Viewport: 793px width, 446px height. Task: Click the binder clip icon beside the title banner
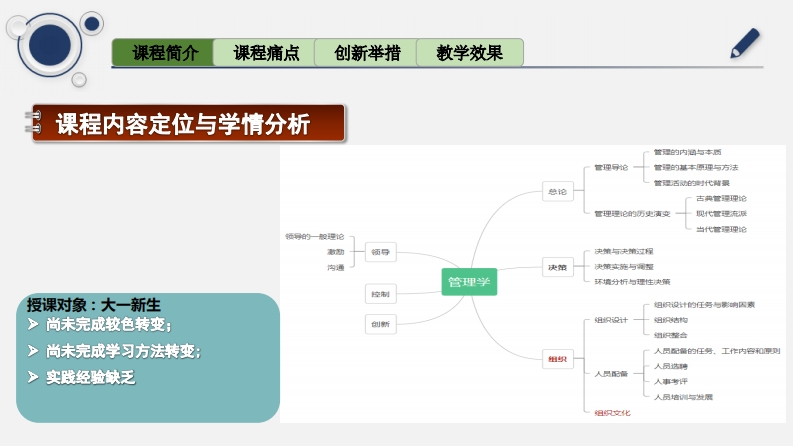tap(32, 122)
